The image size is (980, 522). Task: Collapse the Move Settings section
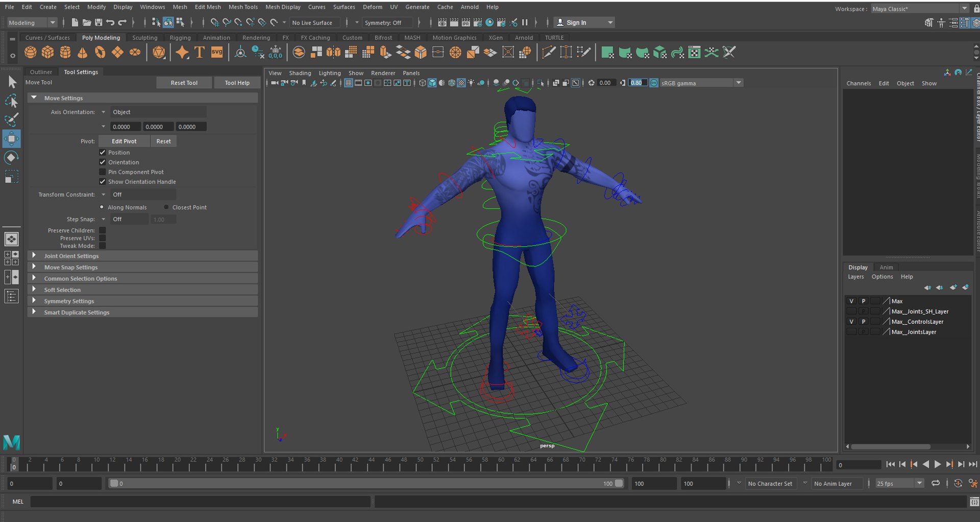(x=34, y=98)
